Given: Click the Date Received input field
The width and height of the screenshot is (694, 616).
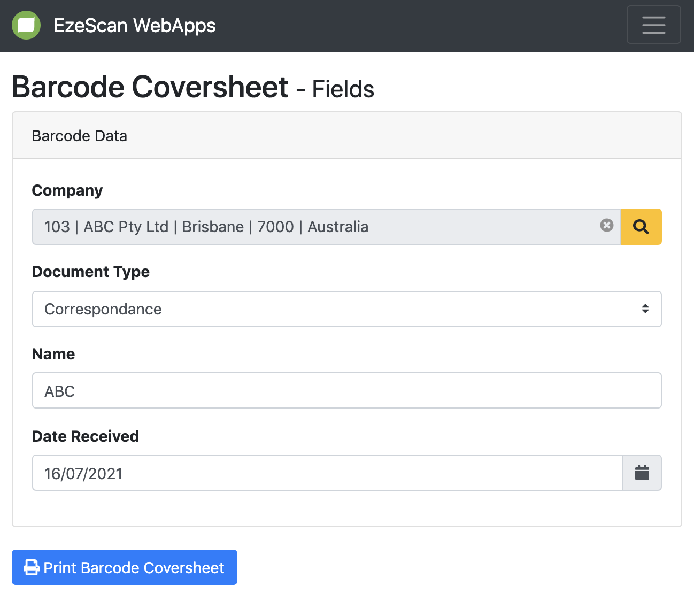Looking at the screenshot, I should 328,473.
